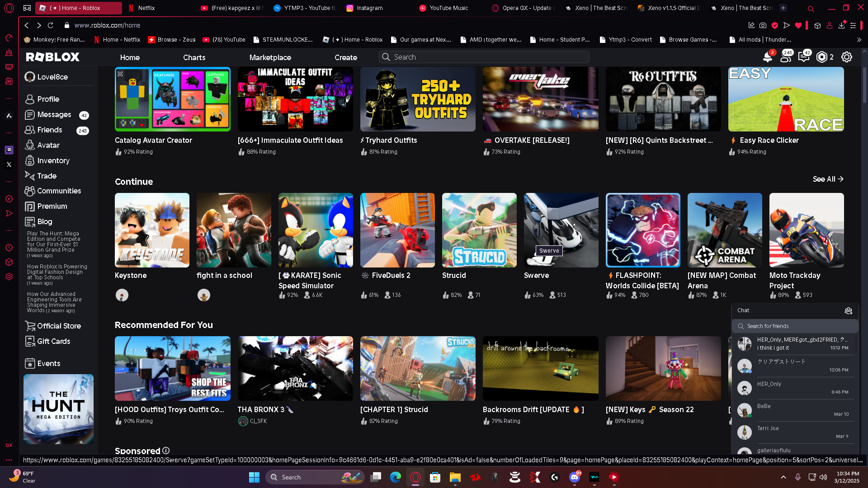Open Blog link in sidebar
The image size is (868, 488).
39,221
